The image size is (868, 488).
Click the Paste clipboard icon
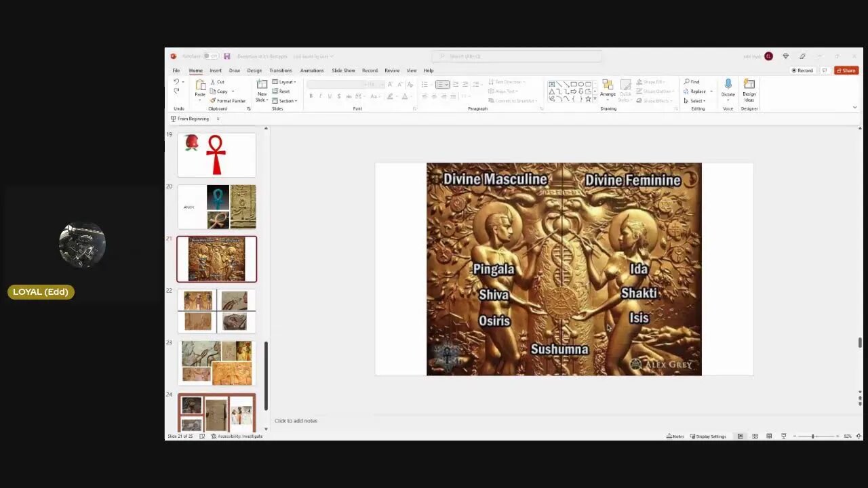coord(200,85)
